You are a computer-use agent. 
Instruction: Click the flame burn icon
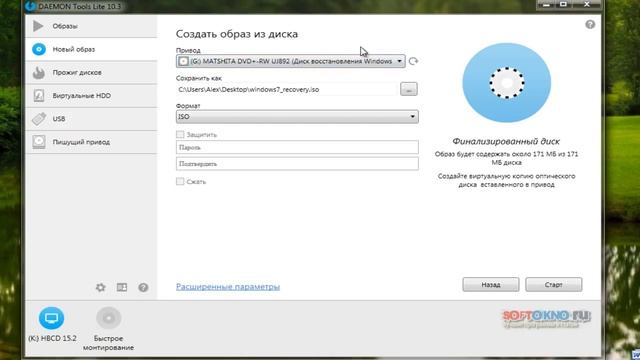(39, 73)
